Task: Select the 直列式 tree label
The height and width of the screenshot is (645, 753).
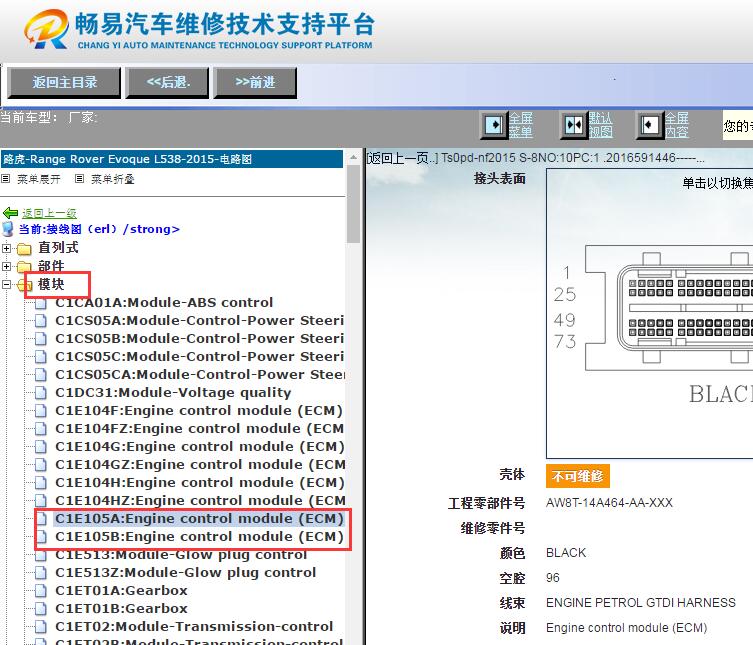Action: click(x=58, y=248)
